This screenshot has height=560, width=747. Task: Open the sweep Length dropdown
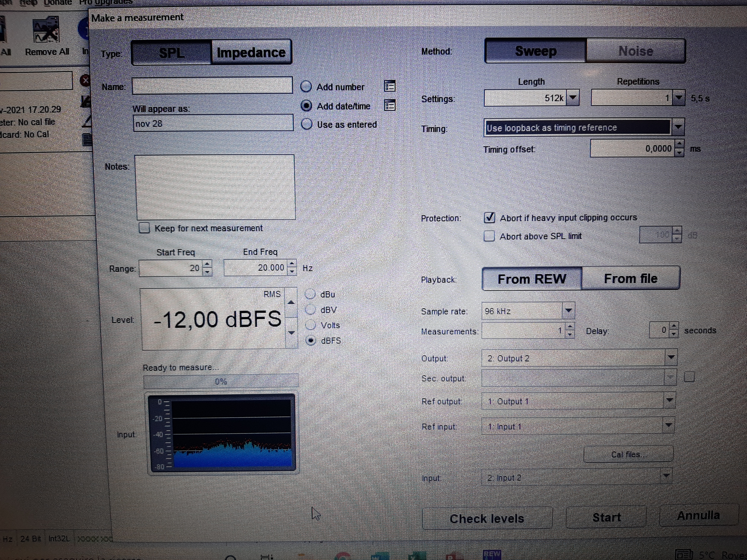click(573, 98)
